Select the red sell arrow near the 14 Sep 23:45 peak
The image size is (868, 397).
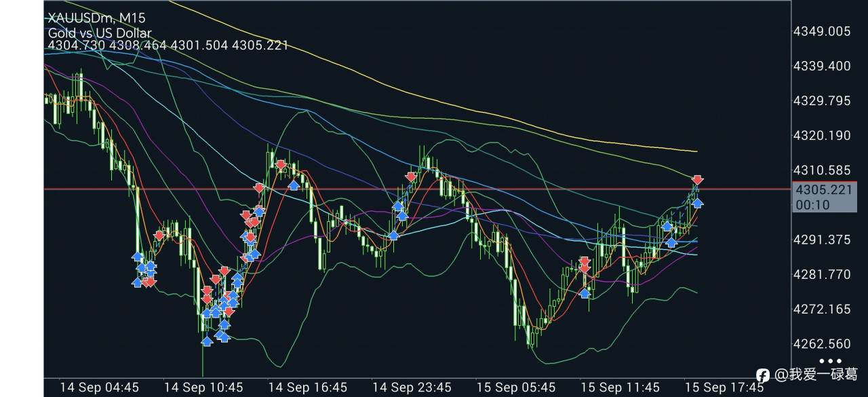pyautogui.click(x=411, y=176)
